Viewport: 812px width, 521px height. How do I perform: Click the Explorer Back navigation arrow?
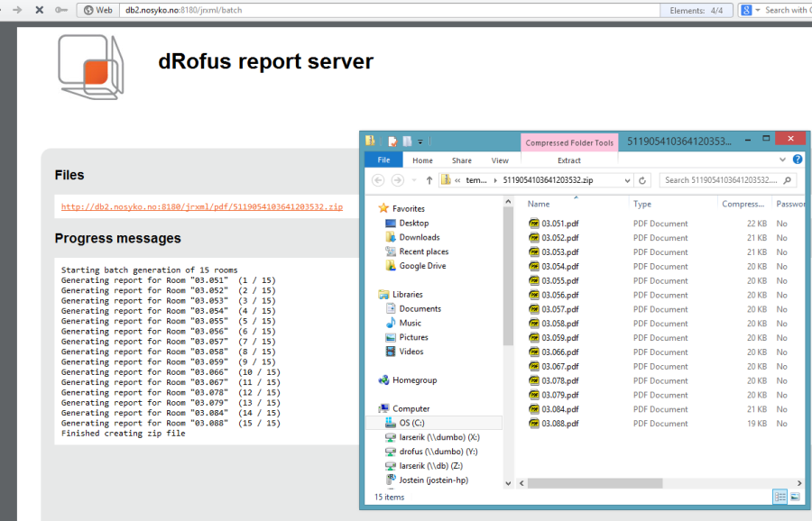point(378,180)
